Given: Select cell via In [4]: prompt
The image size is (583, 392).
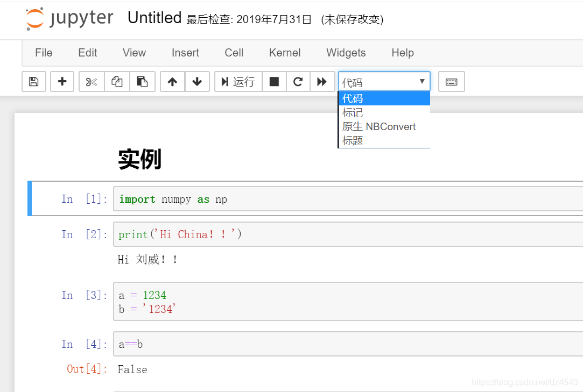Looking at the screenshot, I should 85,344.
